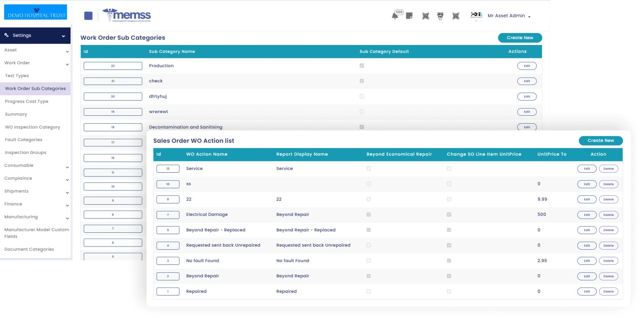Image resolution: width=644 pixels, height=320 pixels.
Task: Click Create New in Sales Order WO Action list
Action: pos(601,141)
